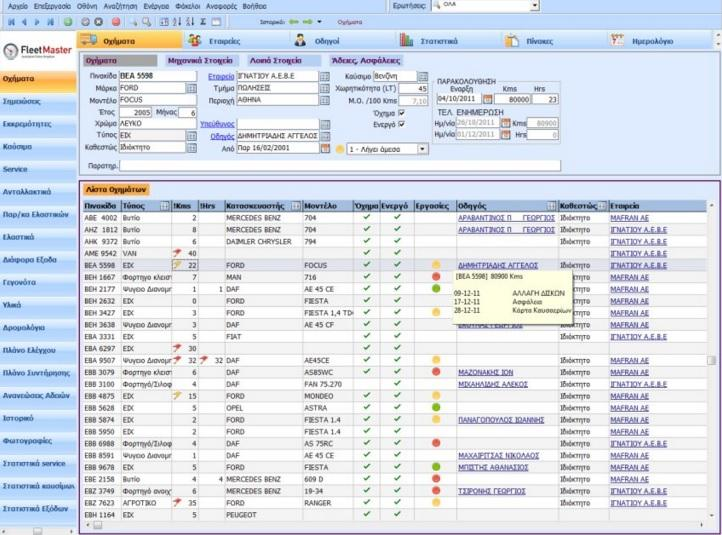Screen dimensions: 722x535
Task: Click the yellow status dot in ΕΒΒ 4875 row
Action: pyautogui.click(x=436, y=395)
